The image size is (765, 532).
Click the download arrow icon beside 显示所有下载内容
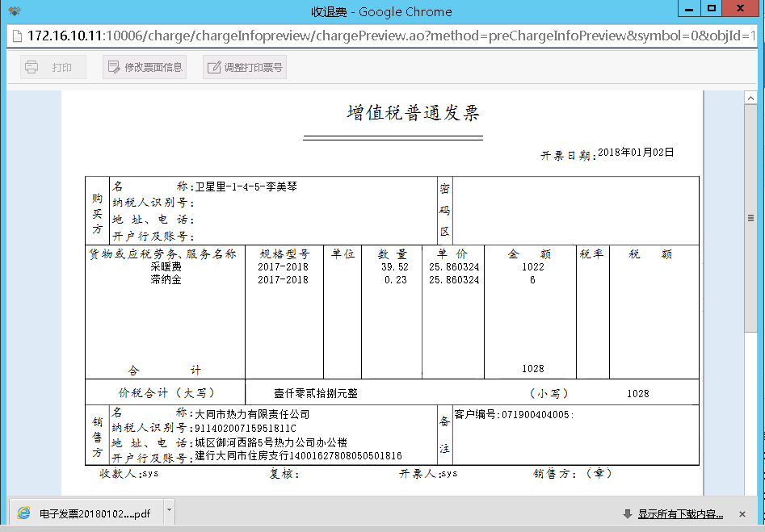coord(627,514)
